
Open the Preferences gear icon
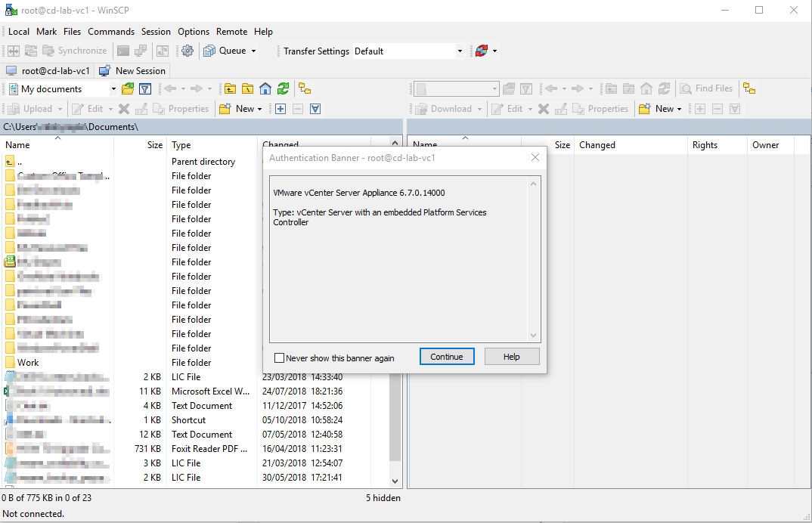pyautogui.click(x=188, y=51)
